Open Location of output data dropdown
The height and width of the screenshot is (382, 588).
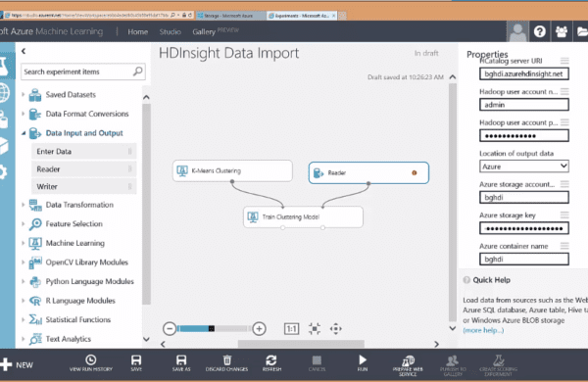pos(524,167)
